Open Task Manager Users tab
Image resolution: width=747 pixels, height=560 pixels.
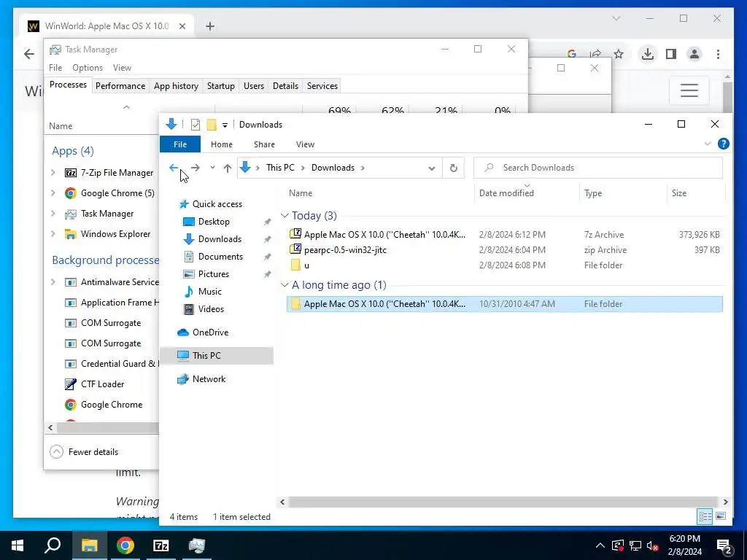click(x=253, y=86)
